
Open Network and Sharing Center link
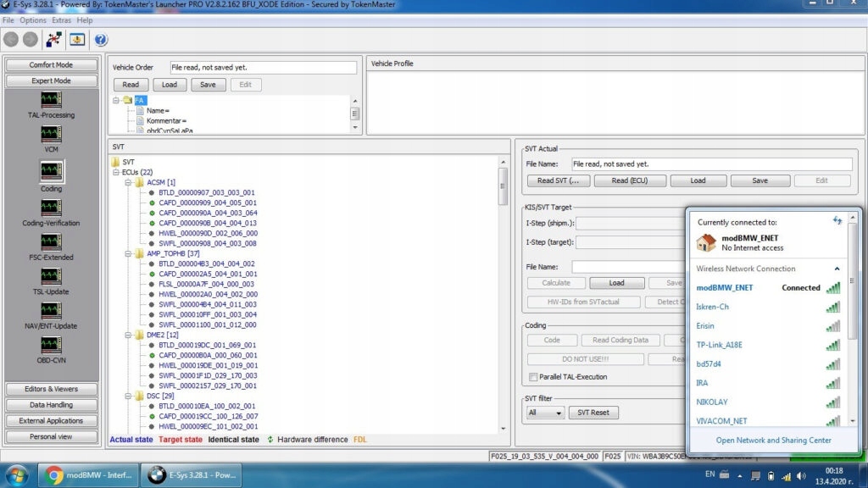(773, 440)
